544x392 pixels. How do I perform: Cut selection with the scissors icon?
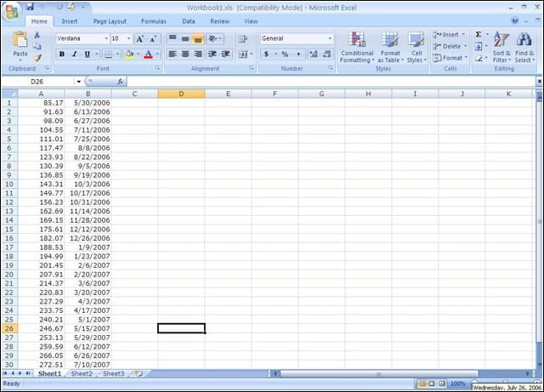tap(37, 35)
